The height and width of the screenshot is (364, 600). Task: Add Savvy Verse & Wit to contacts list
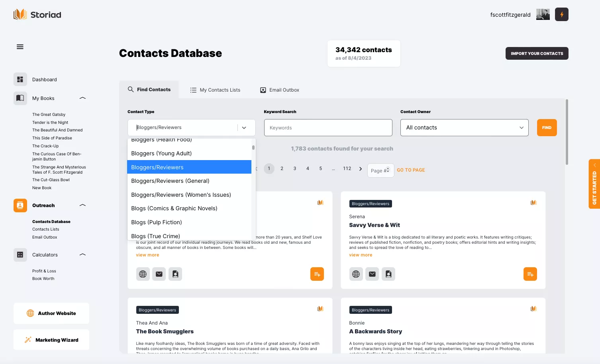[530, 274]
